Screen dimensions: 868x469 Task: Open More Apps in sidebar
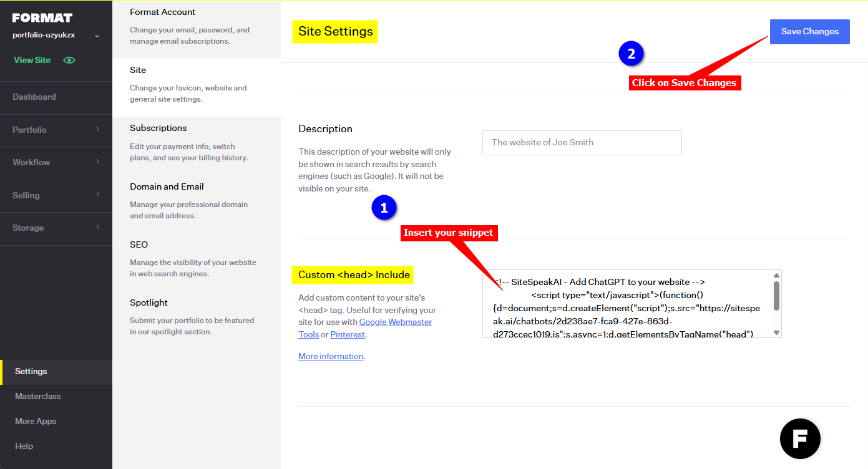point(36,421)
